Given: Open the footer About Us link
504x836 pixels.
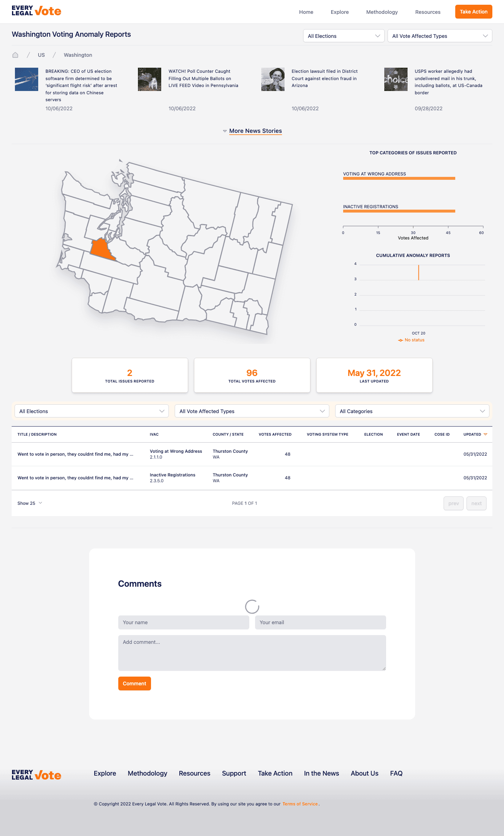Looking at the screenshot, I should point(364,773).
